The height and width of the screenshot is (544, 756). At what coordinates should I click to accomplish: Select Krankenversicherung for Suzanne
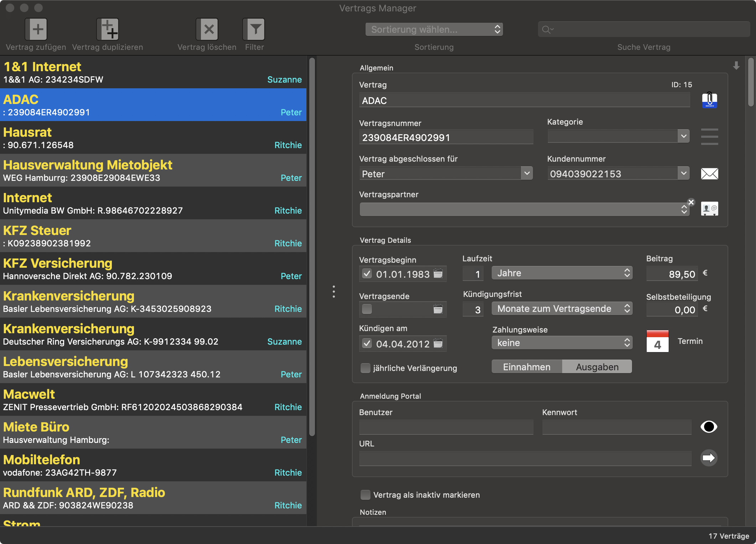coord(153,334)
